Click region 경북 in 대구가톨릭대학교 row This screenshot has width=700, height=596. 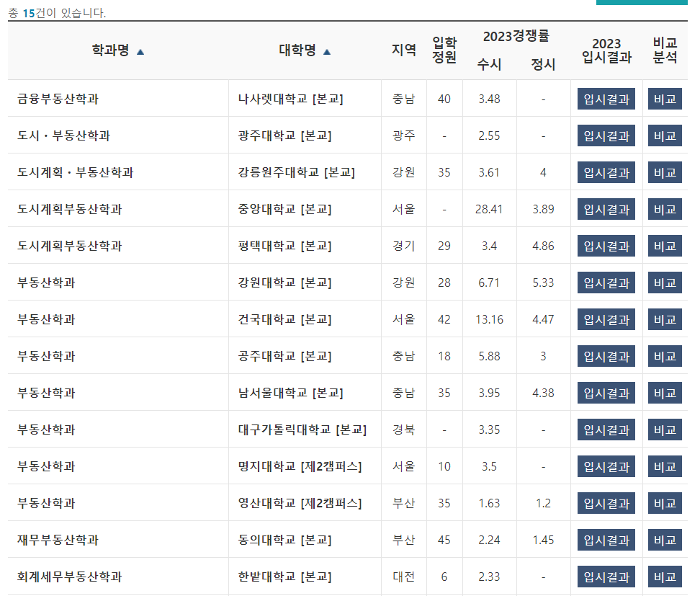pos(403,430)
